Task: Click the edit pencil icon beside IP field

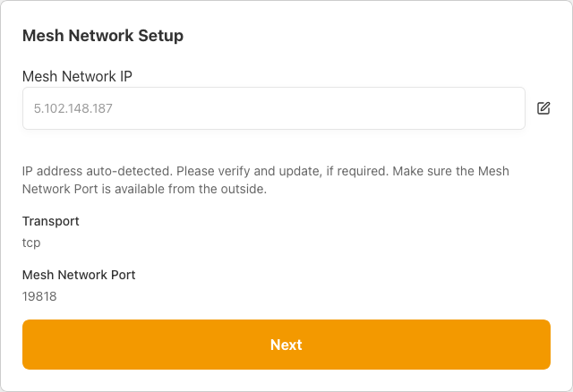Action: click(x=543, y=108)
